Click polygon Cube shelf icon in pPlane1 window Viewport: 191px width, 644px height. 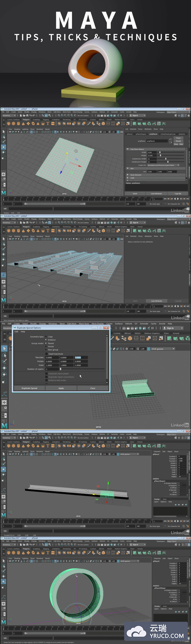pos(13,124)
